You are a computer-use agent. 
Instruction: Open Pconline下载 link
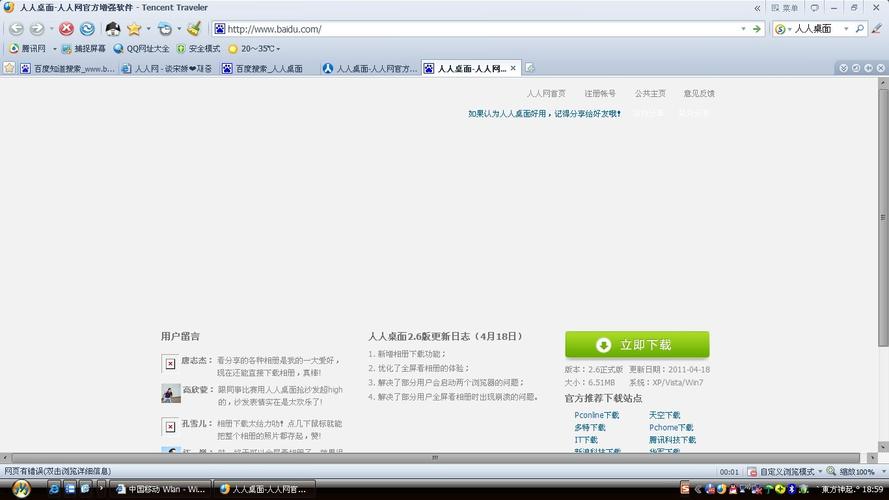point(596,415)
